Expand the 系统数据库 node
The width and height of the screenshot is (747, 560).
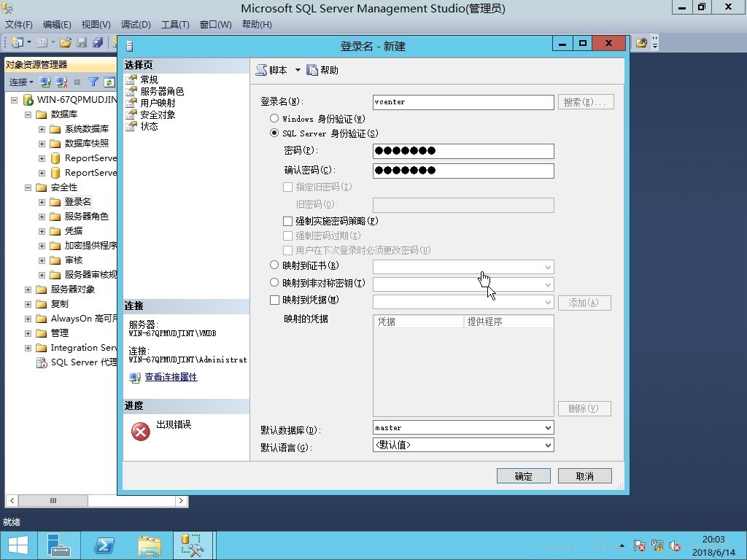point(42,129)
